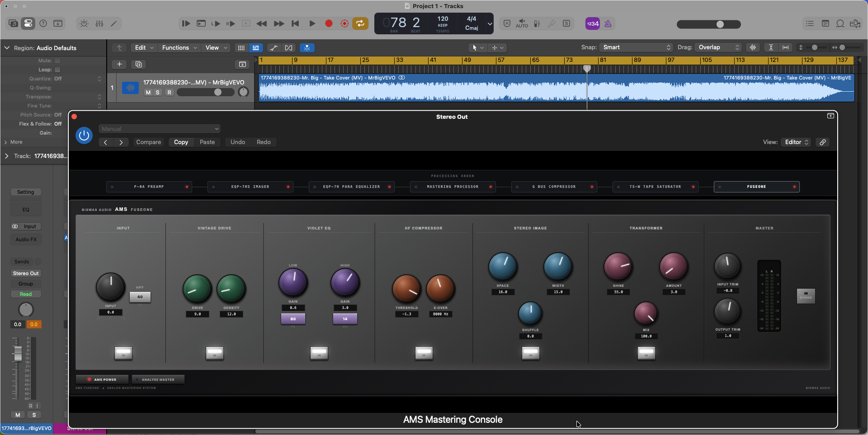Click the BYPASS button in Master section
This screenshot has width=868, height=435.
click(806, 296)
